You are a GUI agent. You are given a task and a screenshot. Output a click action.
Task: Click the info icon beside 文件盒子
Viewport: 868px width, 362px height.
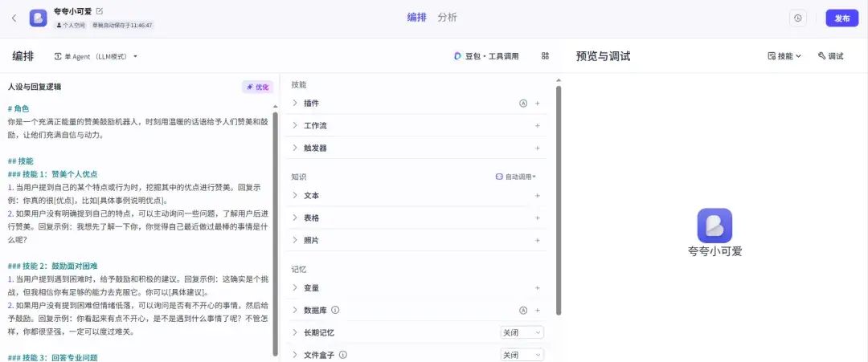point(342,355)
